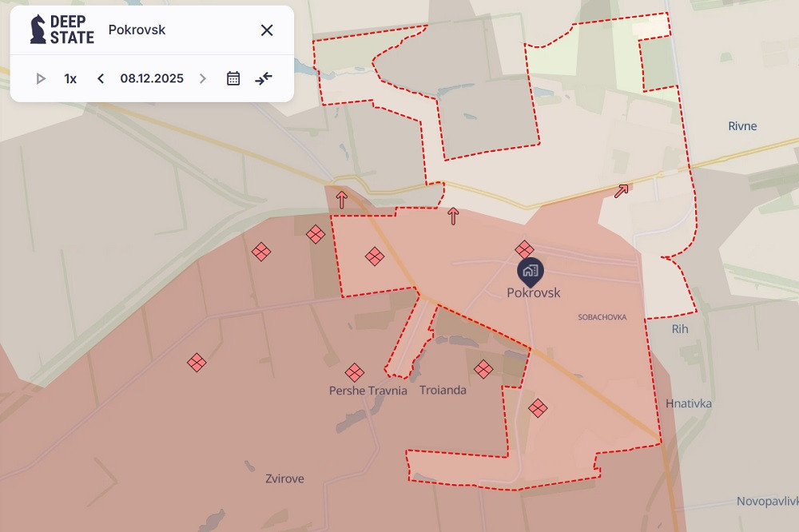799x532 pixels.
Task: Click the diamond unit marker right of Troianda
Action: [483, 369]
